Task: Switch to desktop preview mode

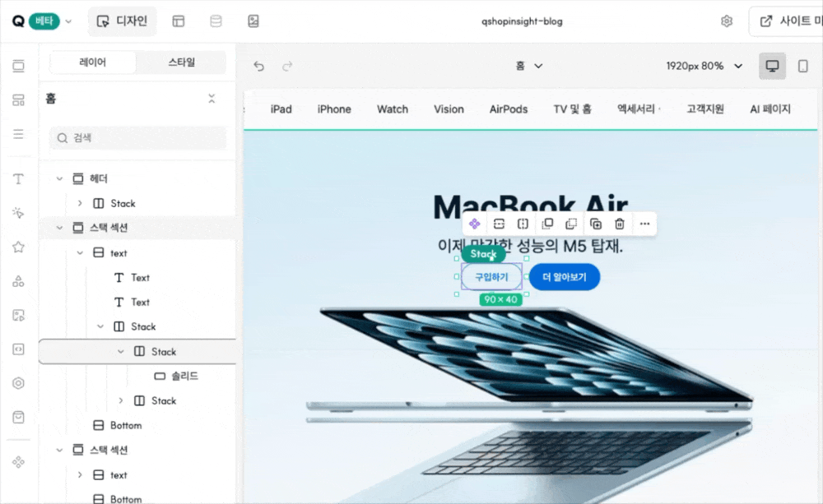Action: [772, 66]
